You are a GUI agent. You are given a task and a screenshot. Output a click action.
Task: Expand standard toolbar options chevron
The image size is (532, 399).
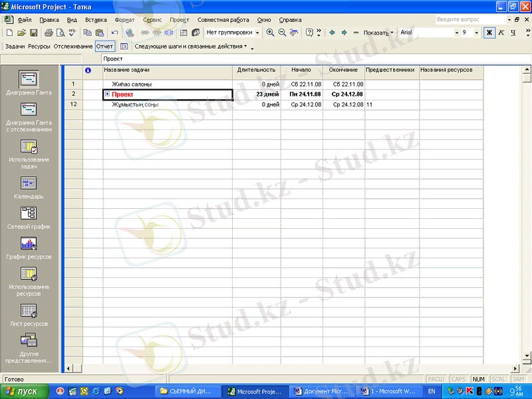(319, 33)
